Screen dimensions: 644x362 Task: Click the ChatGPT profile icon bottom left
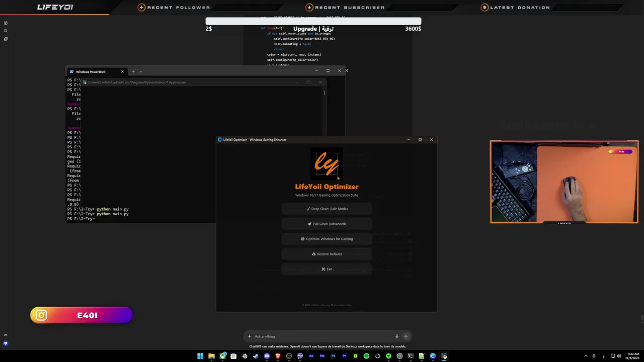tap(6, 343)
